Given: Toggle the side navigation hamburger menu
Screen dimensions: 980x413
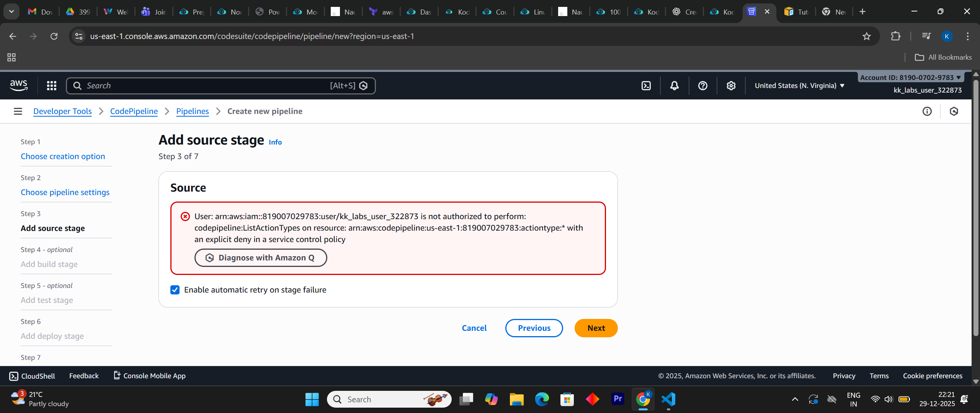Looking at the screenshot, I should [18, 111].
